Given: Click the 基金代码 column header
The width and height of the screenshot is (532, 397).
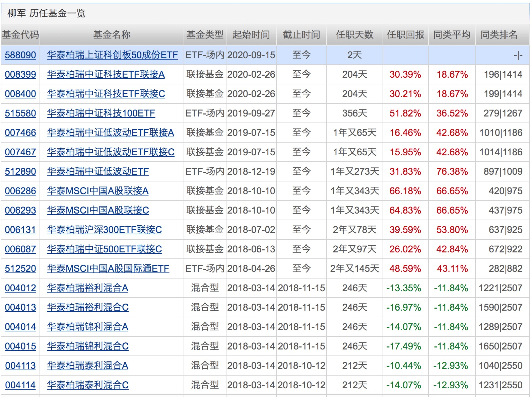Looking at the screenshot, I should 20,35.
